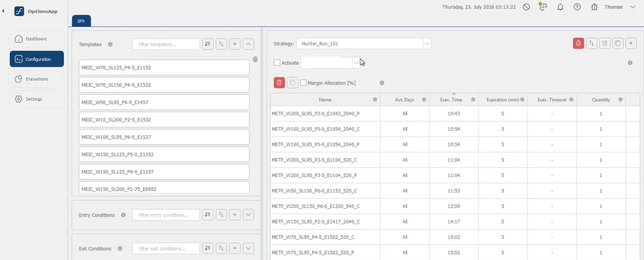Select row METF_W200_SL150_P6-0_E1200_540_C
The width and height of the screenshot is (644, 260).
(x=455, y=206)
